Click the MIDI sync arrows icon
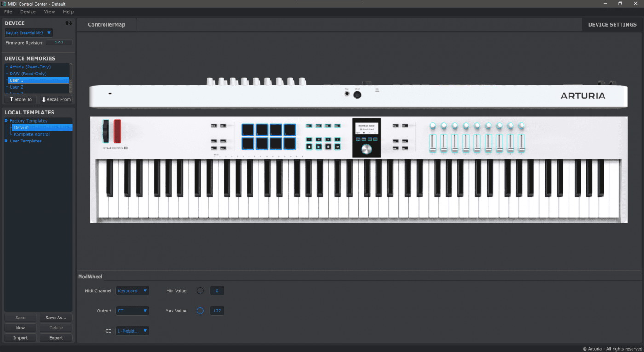This screenshot has height=352, width=644. (69, 23)
